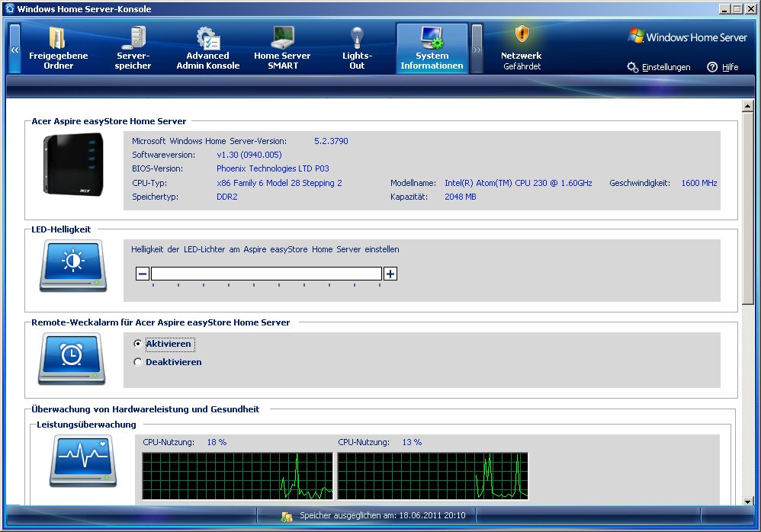Maximize the console window
This screenshot has width=761, height=532.
click(737, 8)
